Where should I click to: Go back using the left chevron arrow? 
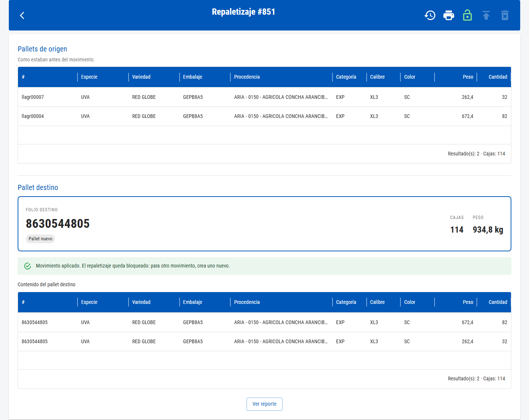22,15
